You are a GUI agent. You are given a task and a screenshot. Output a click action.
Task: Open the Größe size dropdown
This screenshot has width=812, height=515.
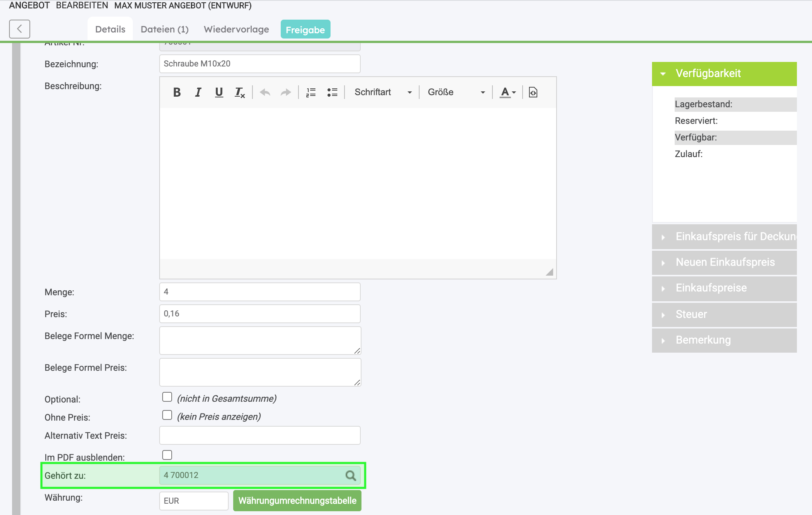pyautogui.click(x=456, y=92)
